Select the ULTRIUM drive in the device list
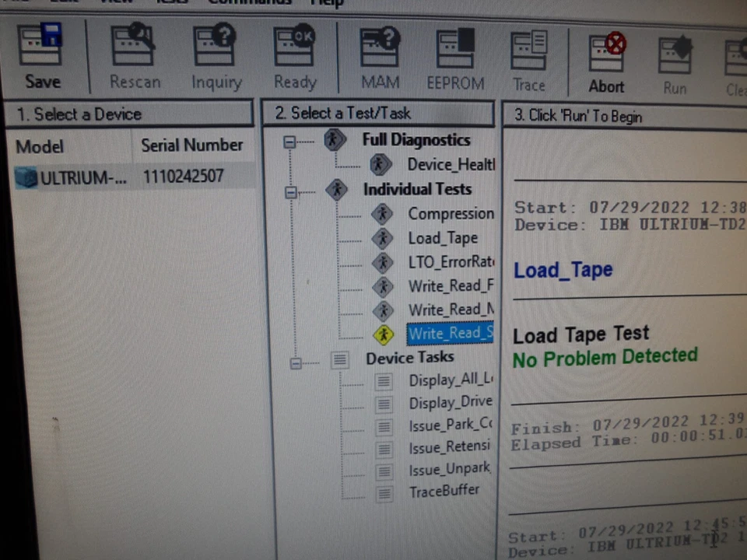 [x=82, y=177]
